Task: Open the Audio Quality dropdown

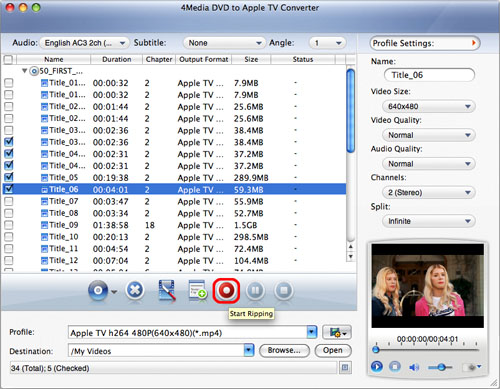Action: pos(429,164)
